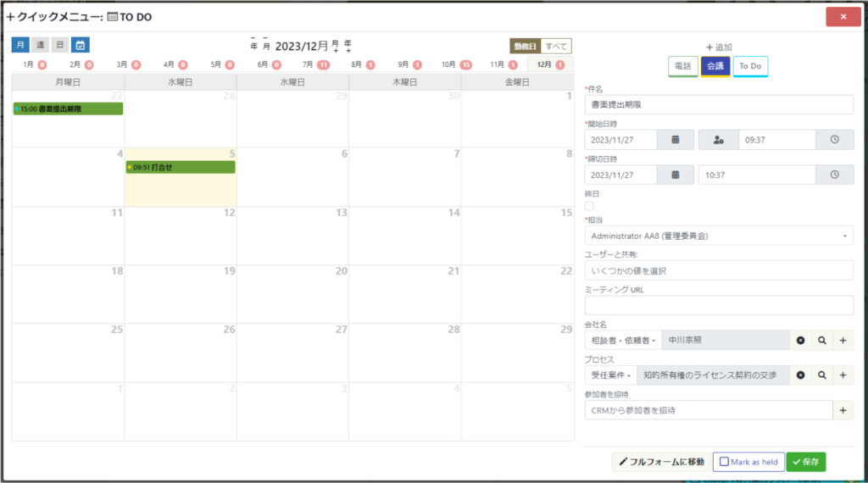The image size is (868, 483).
Task: Click the green 保存 save button
Action: click(x=805, y=462)
